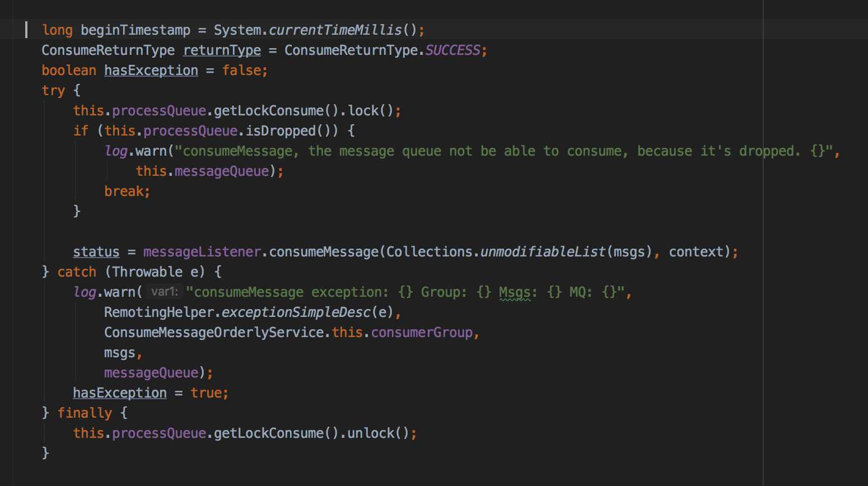Viewport: 868px width, 486px height.
Task: Click messageListener field reference
Action: coord(202,252)
